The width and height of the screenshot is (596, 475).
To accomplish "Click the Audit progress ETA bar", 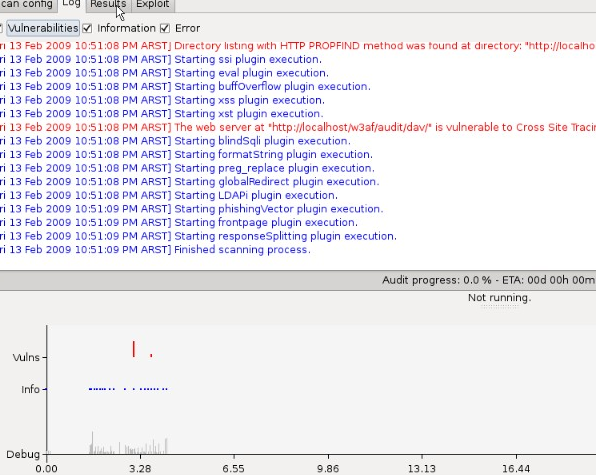I will (x=298, y=280).
